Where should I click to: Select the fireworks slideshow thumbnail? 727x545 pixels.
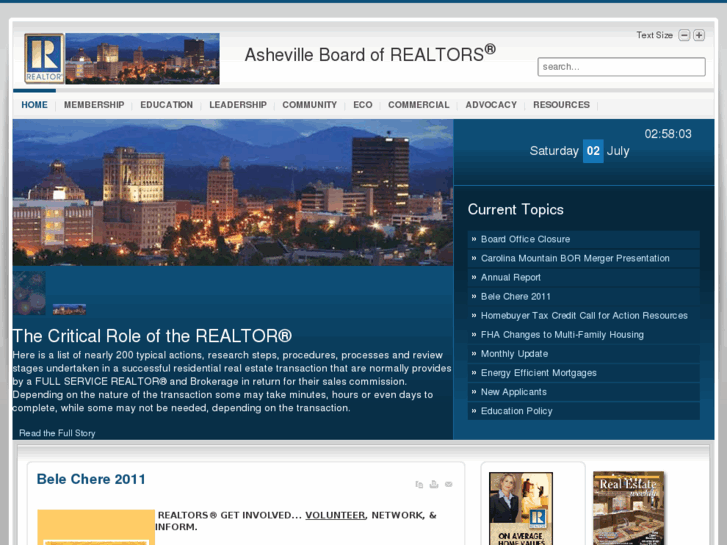(x=29, y=293)
